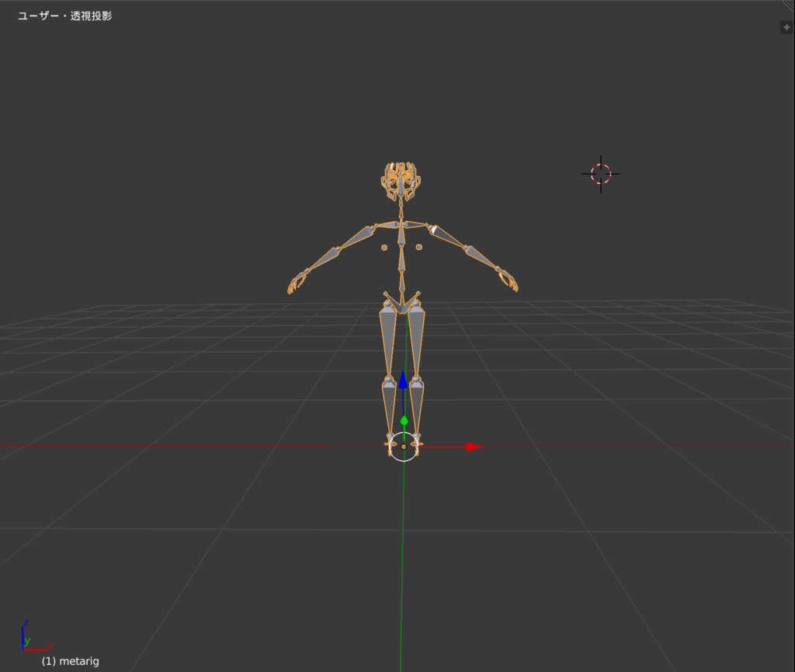Click the ユーザー・透視投影 viewport label

64,14
